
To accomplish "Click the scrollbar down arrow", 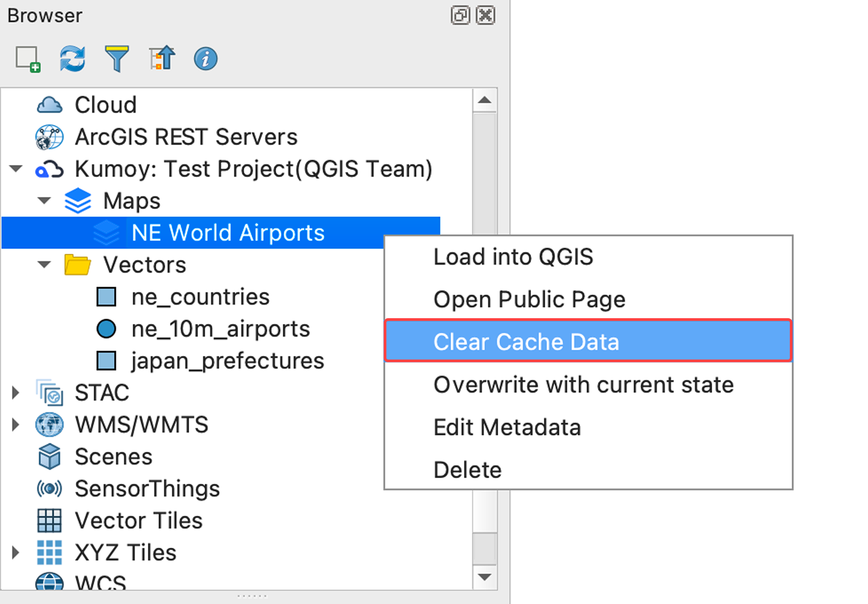I will (x=484, y=577).
